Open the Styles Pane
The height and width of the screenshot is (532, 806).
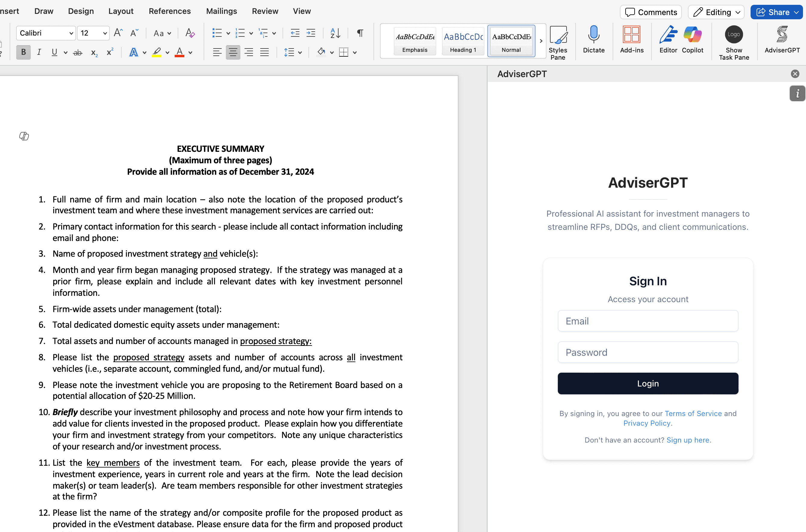[x=558, y=43]
